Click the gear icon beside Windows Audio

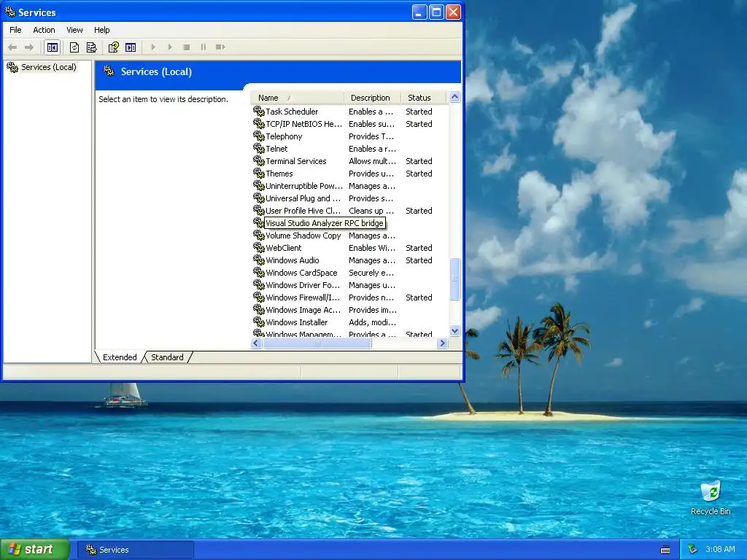(x=259, y=260)
